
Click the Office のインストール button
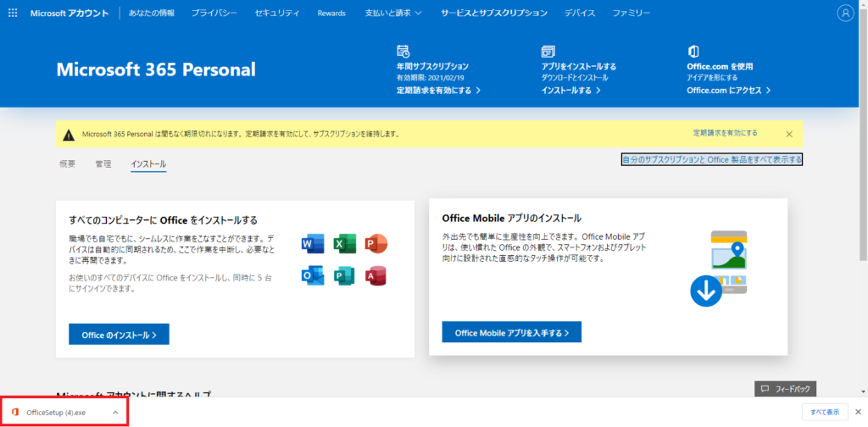[x=119, y=335]
